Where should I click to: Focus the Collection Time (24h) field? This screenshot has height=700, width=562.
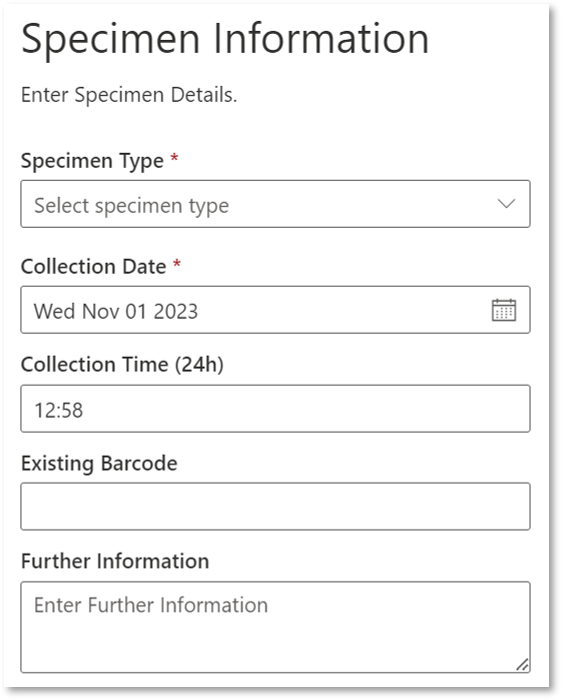pyautogui.click(x=275, y=408)
